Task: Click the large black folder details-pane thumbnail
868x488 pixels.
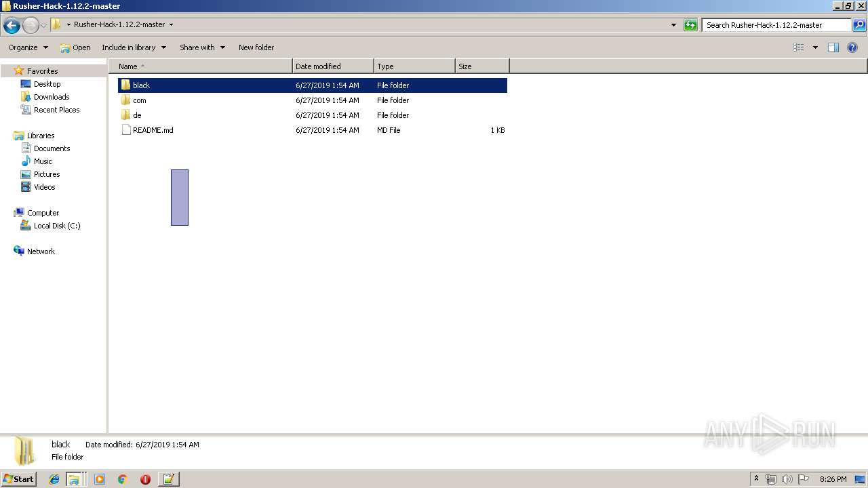Action: tap(25, 451)
